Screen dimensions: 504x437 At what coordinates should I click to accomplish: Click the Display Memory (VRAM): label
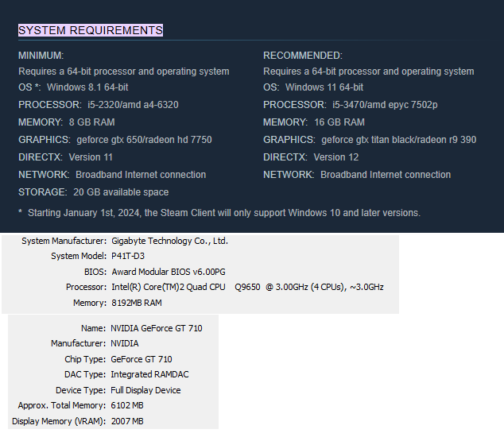coord(59,421)
